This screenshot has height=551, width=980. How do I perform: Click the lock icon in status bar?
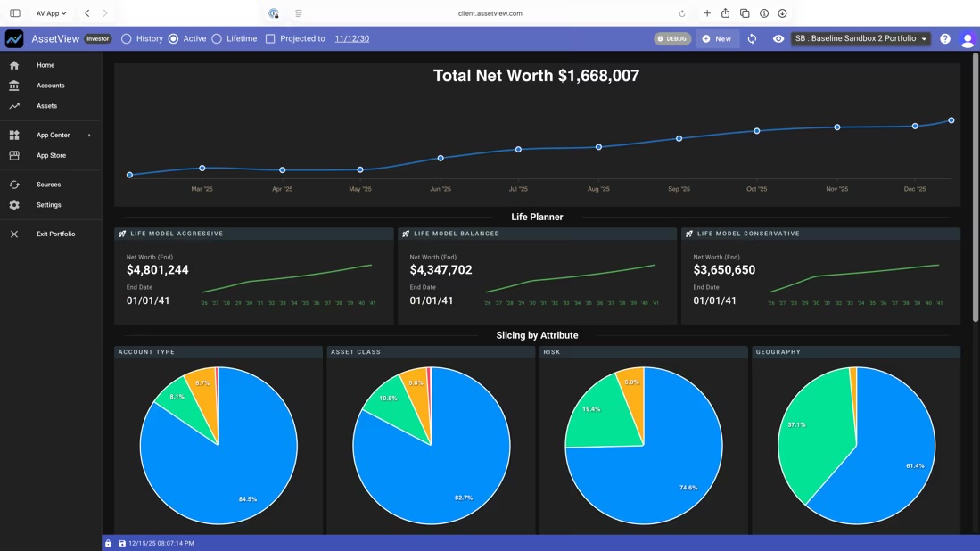pyautogui.click(x=109, y=543)
